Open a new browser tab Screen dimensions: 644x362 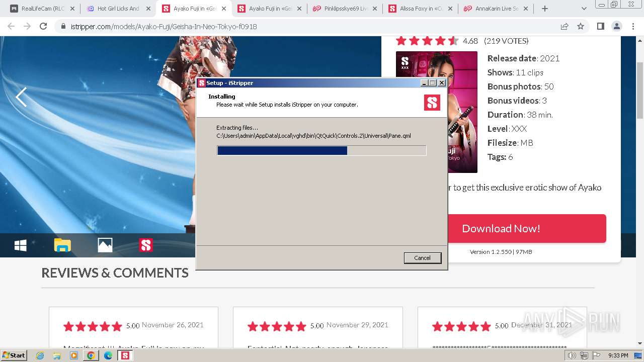pos(544,9)
